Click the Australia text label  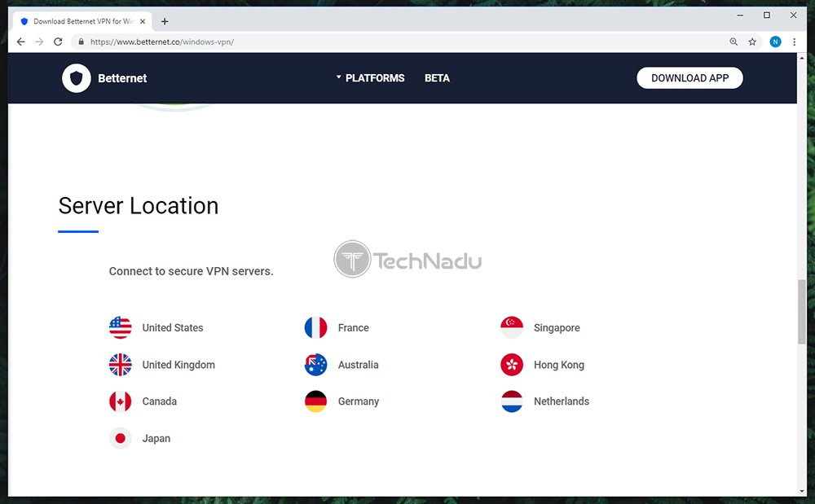pos(358,365)
